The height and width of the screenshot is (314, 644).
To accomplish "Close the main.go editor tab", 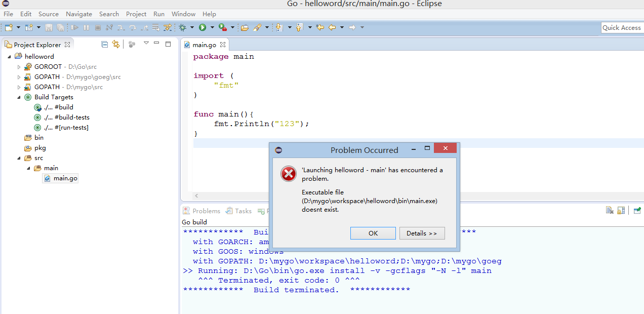I will (223, 45).
